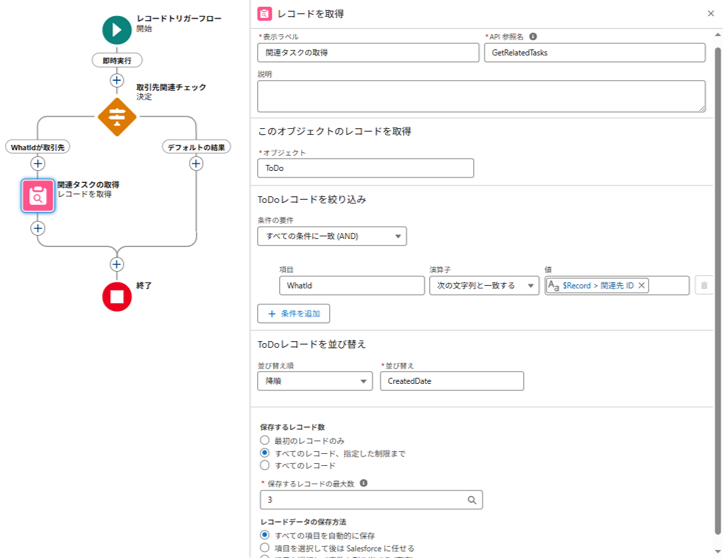Add element below 即時実行 path
Image resolution: width=723 pixels, height=558 pixels.
pos(117,80)
